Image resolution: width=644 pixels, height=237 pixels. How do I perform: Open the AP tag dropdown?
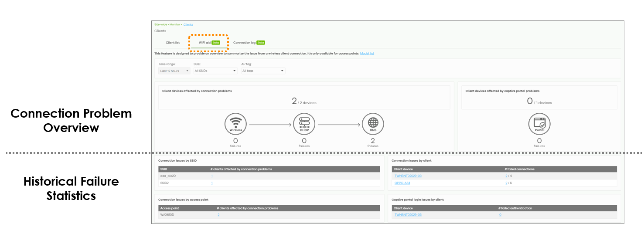tap(263, 71)
